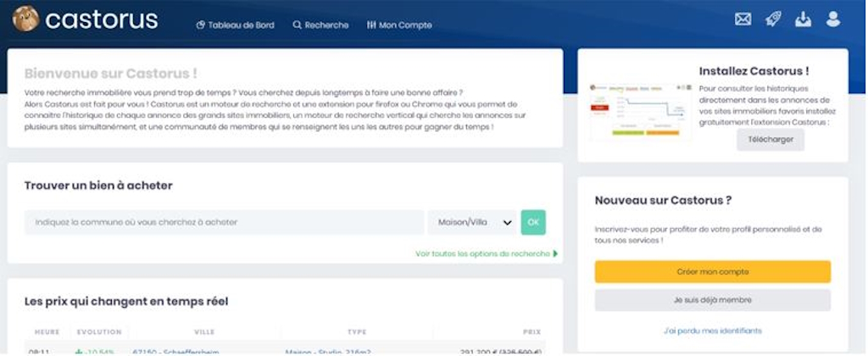Screen dimensions: 868x356
Task: Click Créer mon compte button
Action: 712,272
